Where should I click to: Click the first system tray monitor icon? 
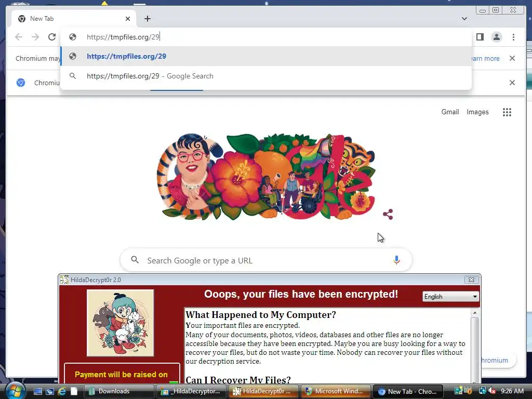click(x=458, y=391)
